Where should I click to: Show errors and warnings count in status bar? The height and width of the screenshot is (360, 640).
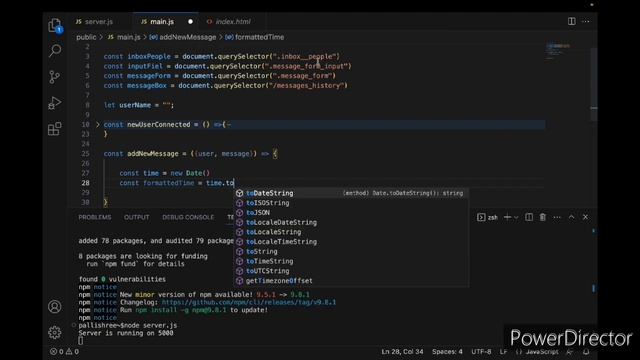click(x=64, y=351)
